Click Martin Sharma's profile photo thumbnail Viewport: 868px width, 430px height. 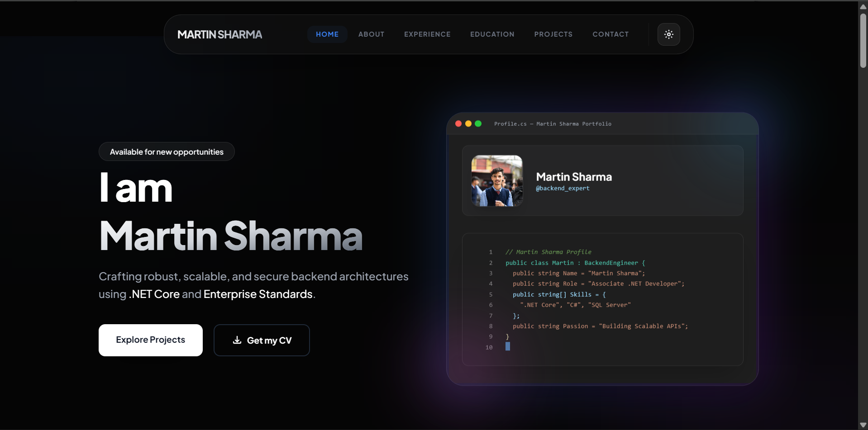click(x=496, y=180)
